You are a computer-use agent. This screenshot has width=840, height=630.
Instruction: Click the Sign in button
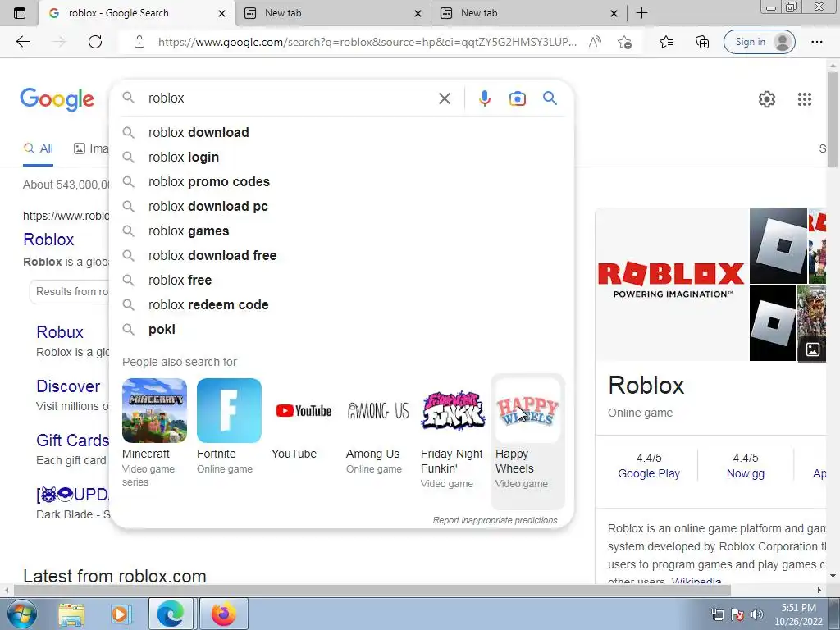[759, 42]
